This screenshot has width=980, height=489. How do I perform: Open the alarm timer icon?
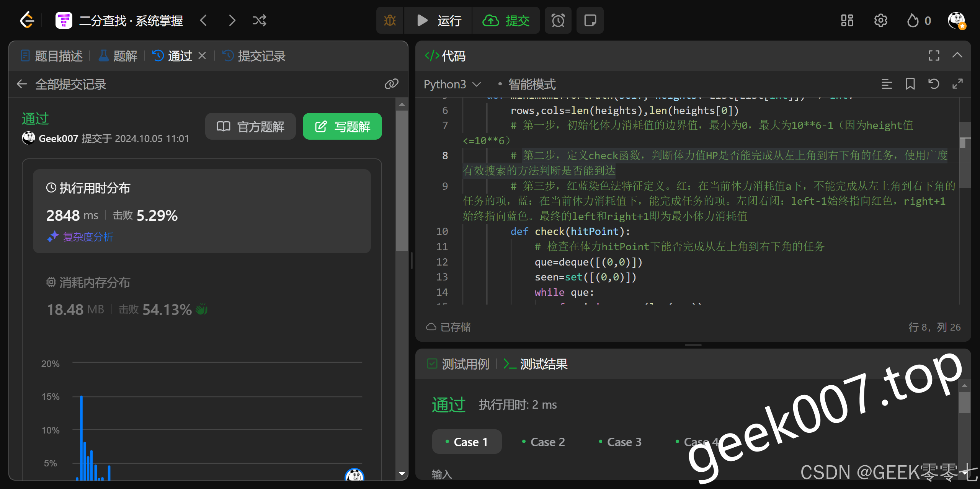point(558,20)
